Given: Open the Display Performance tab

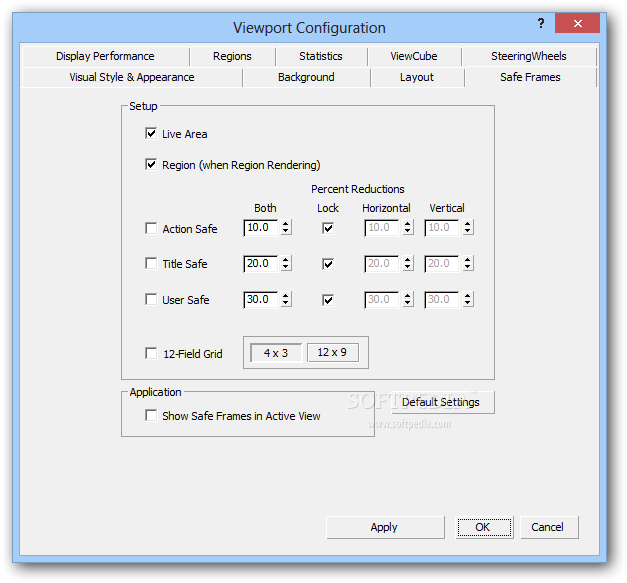Looking at the screenshot, I should [x=105, y=56].
